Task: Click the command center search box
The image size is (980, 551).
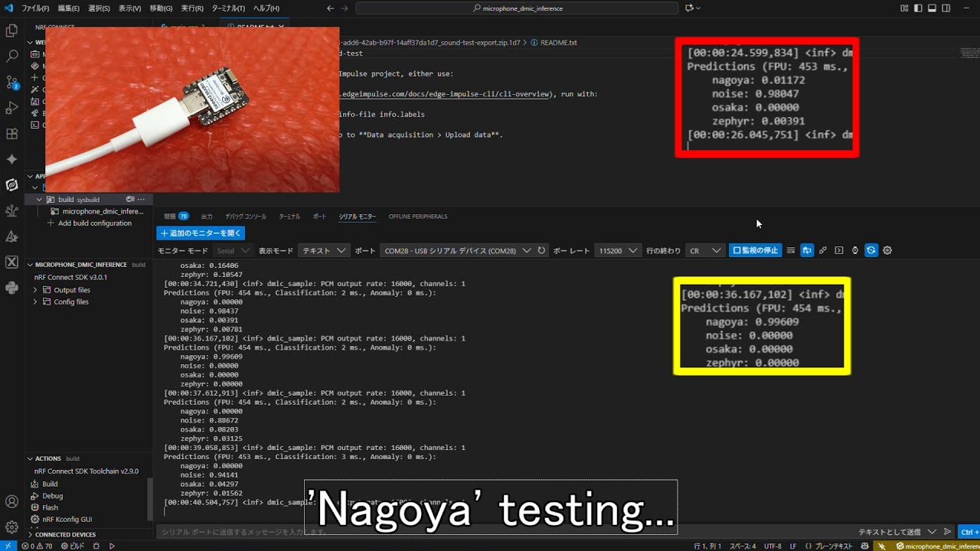Action: tap(517, 8)
